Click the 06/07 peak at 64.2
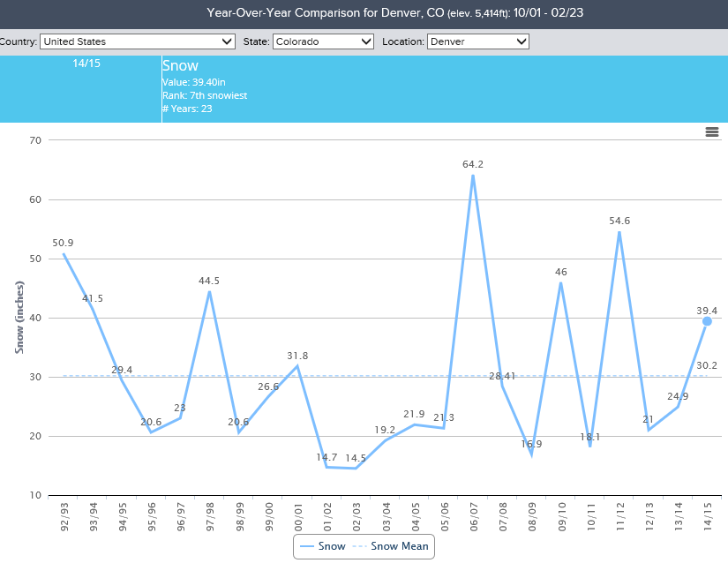 [x=473, y=175]
